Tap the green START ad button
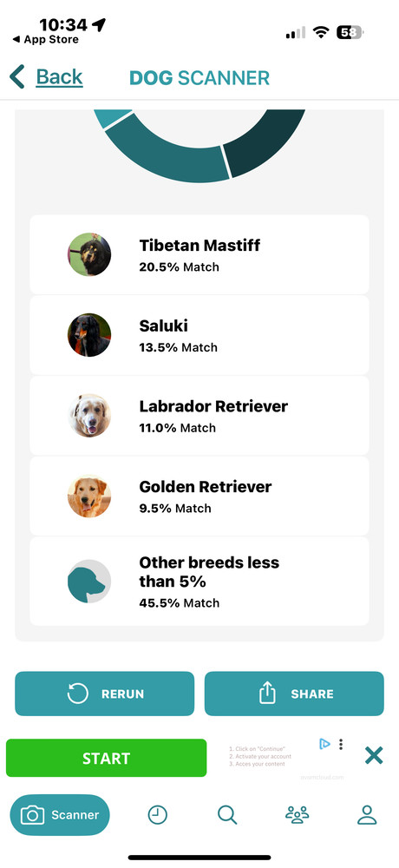The height and width of the screenshot is (868, 399). 106,758
